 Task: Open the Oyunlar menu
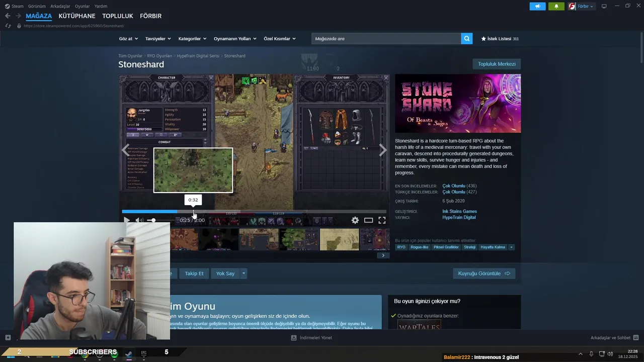[x=83, y=7]
